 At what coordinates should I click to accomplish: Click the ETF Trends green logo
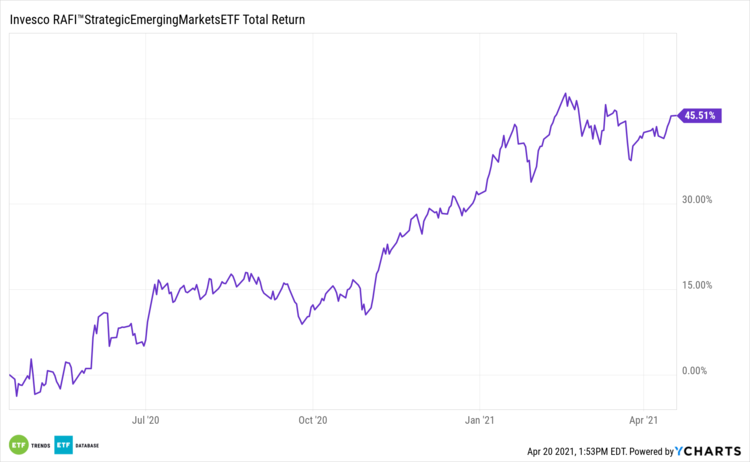pos(17,444)
